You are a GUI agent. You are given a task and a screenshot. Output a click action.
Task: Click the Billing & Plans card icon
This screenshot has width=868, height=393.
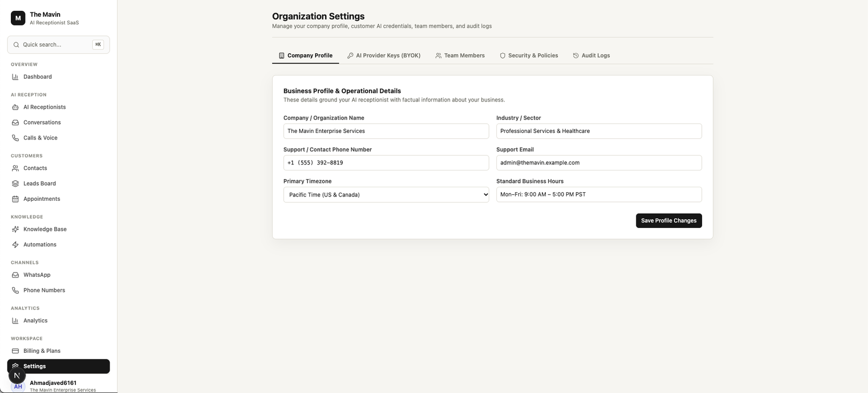[x=15, y=351]
